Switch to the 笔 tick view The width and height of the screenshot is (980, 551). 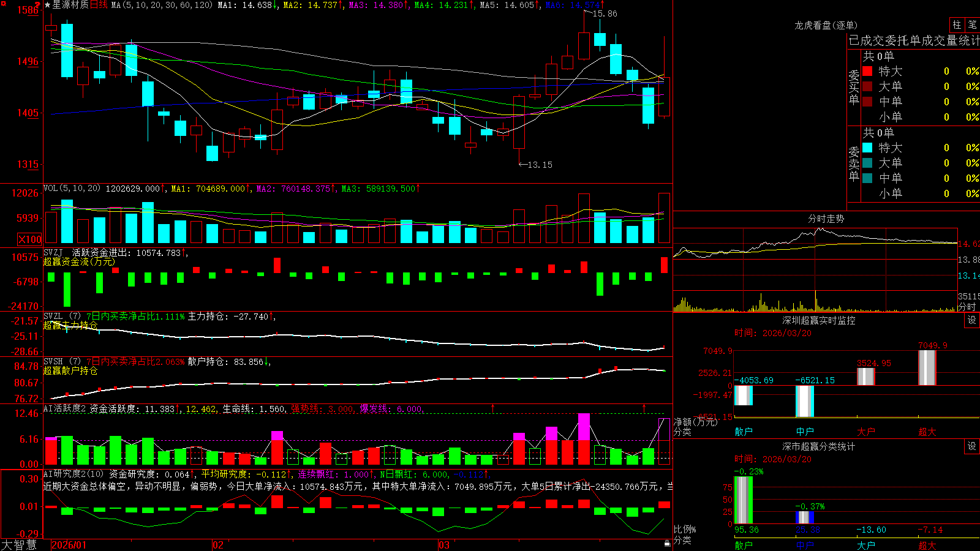coord(972,25)
